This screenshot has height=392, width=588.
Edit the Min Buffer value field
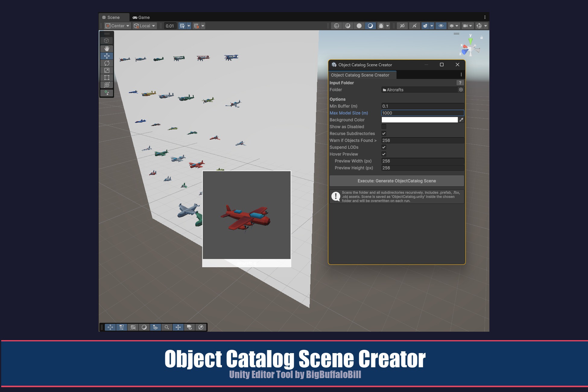click(x=423, y=106)
